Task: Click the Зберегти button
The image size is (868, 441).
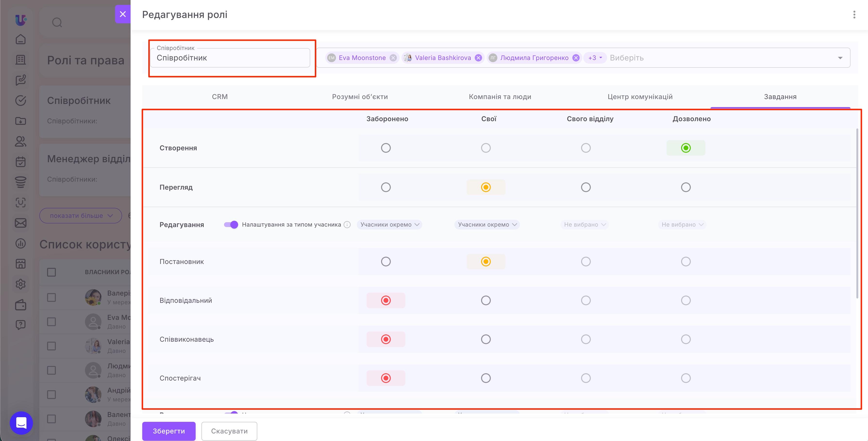Action: click(169, 431)
